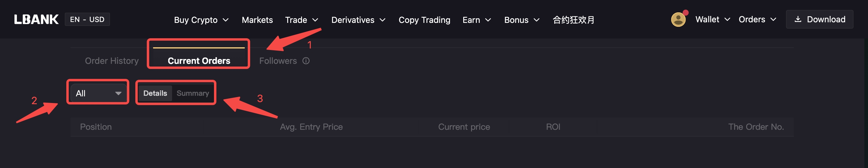868x168 pixels.
Task: Click the LBANK logo
Action: (36, 20)
